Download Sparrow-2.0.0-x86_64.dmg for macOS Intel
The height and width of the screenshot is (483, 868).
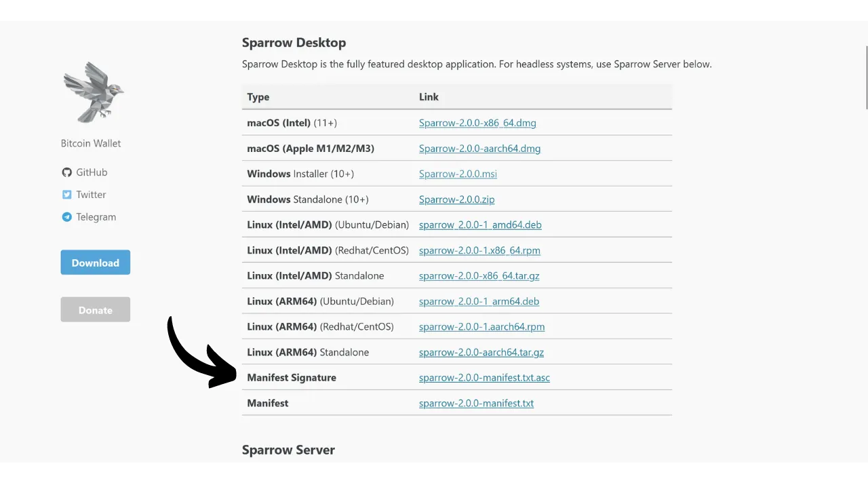click(477, 123)
